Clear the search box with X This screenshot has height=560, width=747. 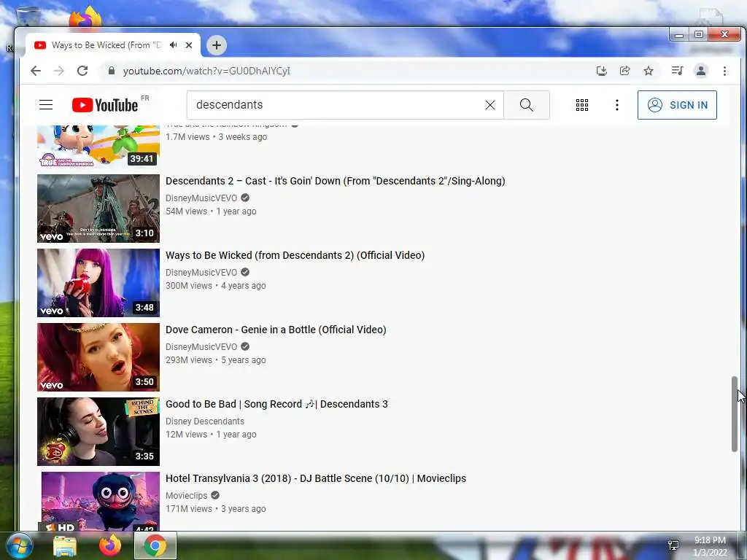[x=489, y=105]
